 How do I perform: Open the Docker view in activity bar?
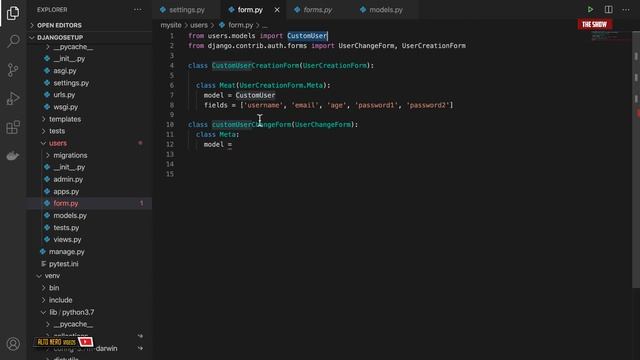(13, 156)
